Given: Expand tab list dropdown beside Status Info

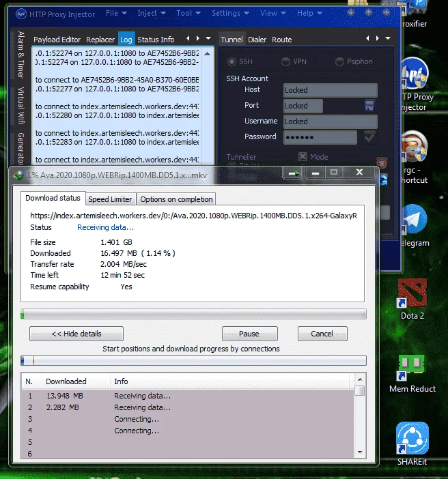Looking at the screenshot, I should [208, 38].
